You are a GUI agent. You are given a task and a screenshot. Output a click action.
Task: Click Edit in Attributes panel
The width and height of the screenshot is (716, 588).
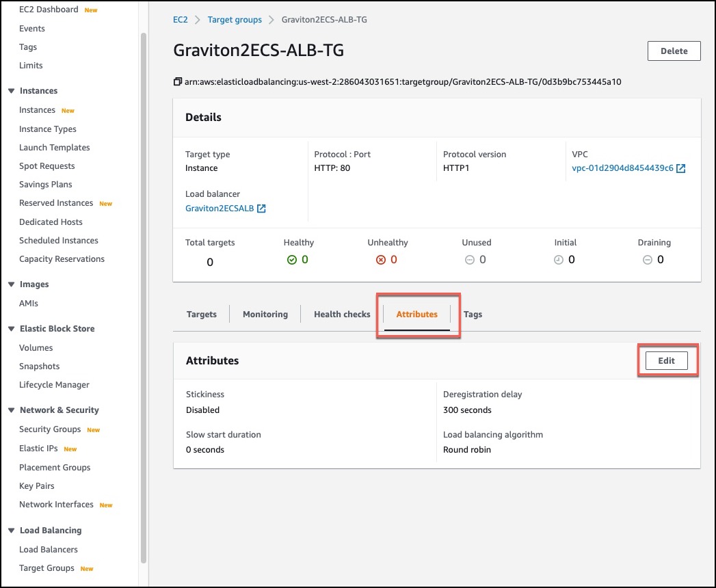click(x=666, y=360)
